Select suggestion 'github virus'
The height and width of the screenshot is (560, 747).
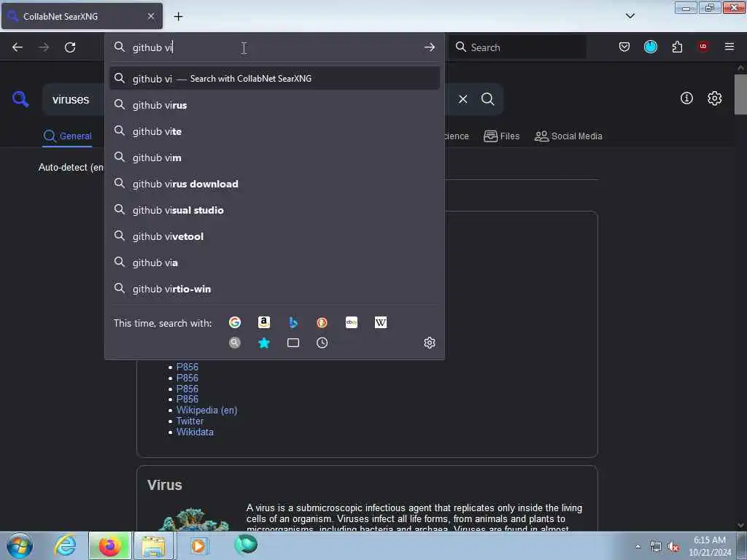(274, 105)
